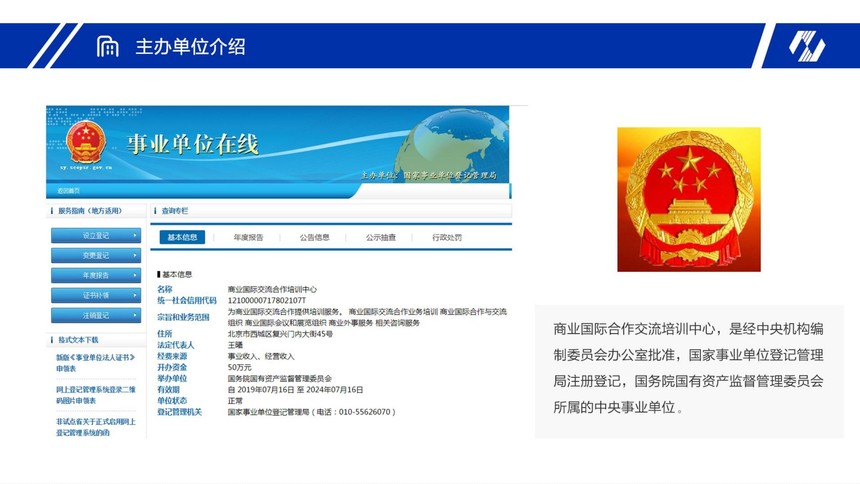Select the 基本信息 tab
This screenshot has width=860, height=484.
pyautogui.click(x=182, y=237)
